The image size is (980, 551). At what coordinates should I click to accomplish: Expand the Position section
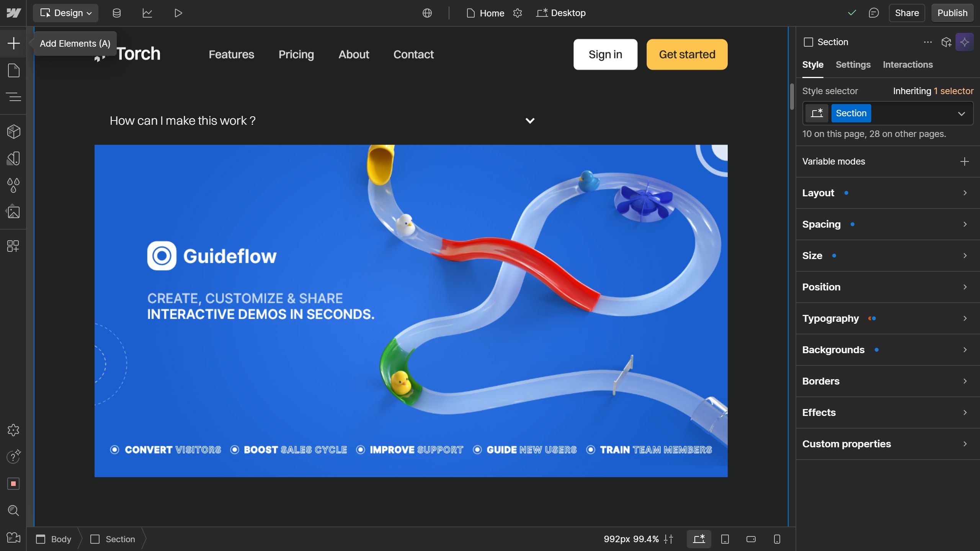pyautogui.click(x=888, y=287)
